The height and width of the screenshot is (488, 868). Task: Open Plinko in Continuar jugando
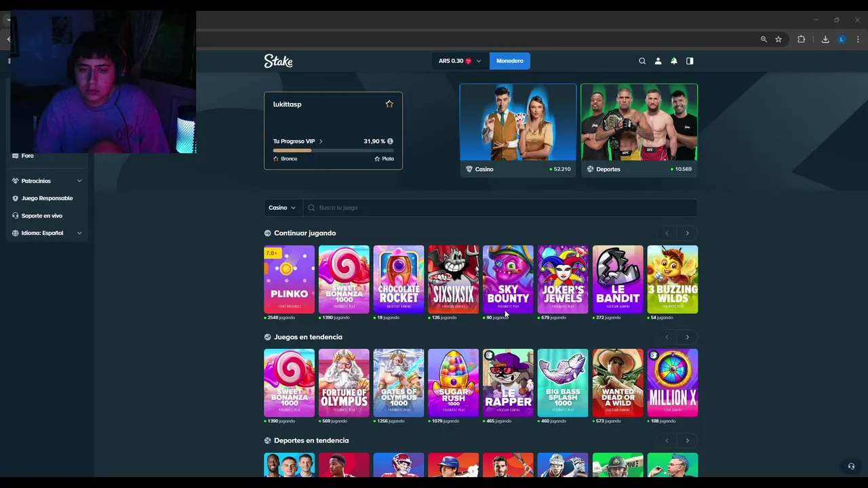[x=289, y=279]
